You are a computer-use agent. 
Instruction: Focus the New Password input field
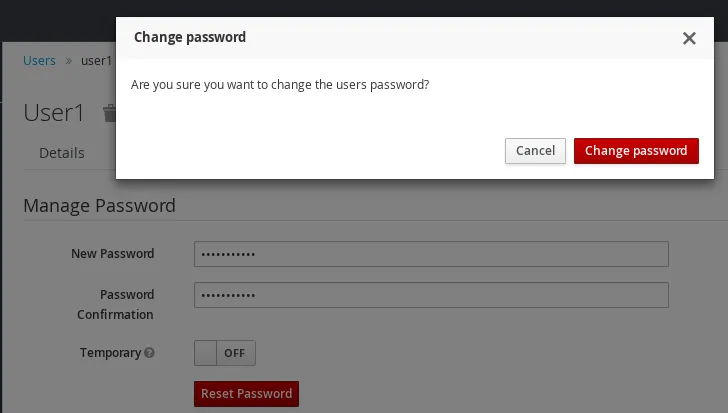point(431,254)
